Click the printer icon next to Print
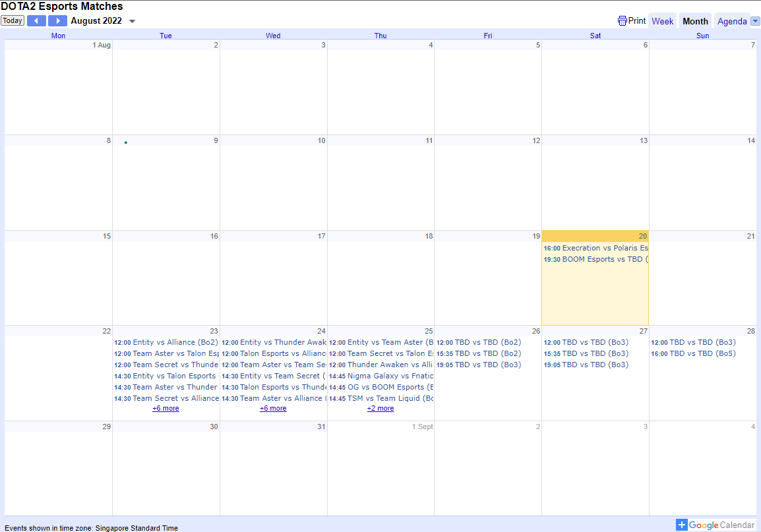This screenshot has height=532, width=761. click(622, 21)
